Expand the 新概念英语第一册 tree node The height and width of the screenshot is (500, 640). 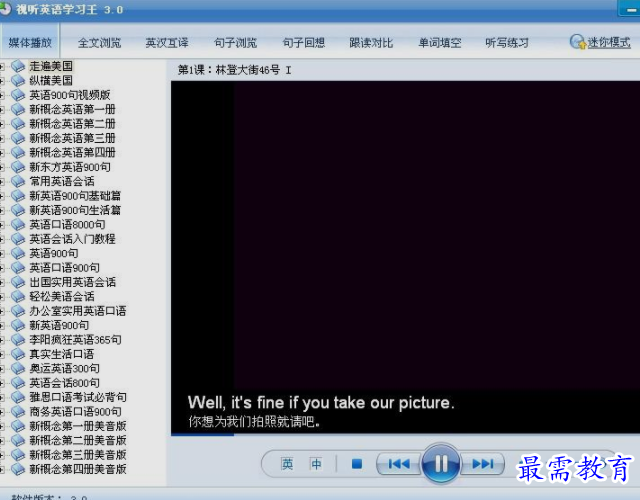(x=2, y=109)
